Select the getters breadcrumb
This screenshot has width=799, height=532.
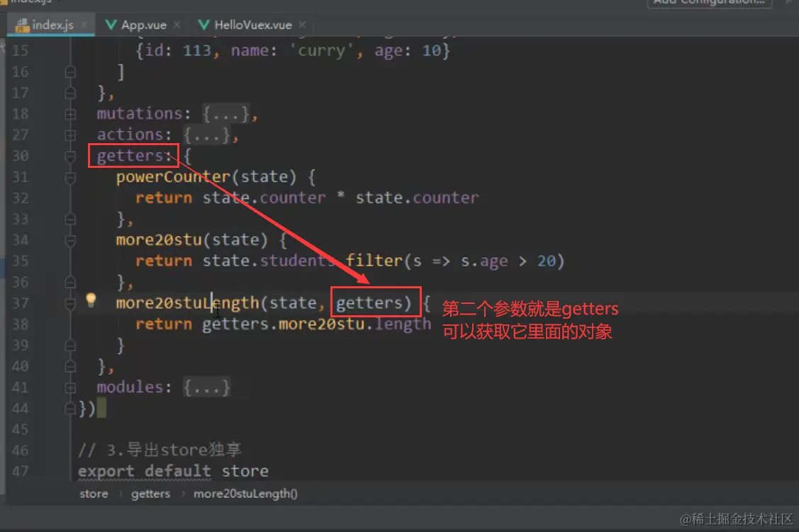pyautogui.click(x=150, y=493)
